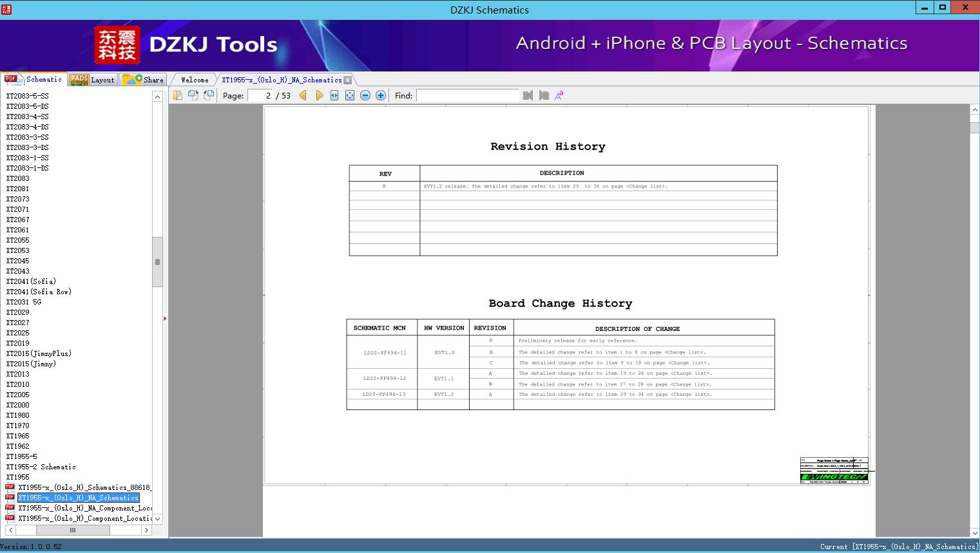Zoom out with the minus icon

click(x=365, y=95)
